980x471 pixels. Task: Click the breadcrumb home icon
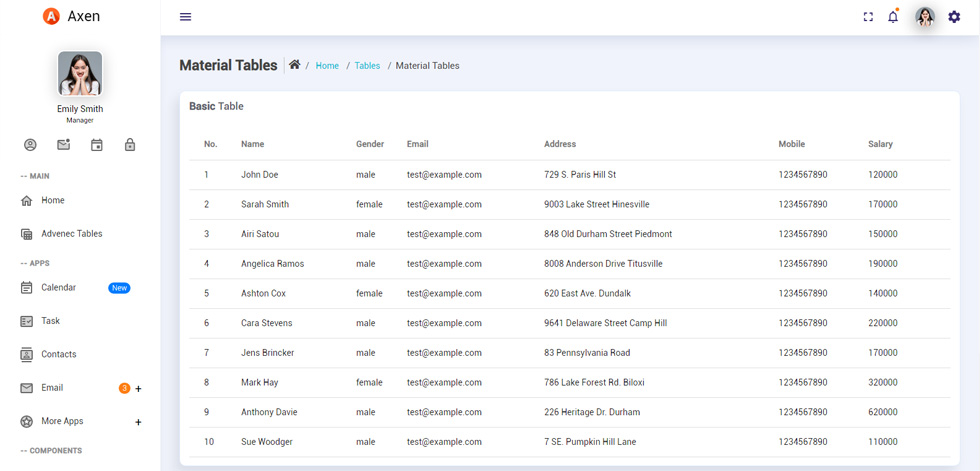[294, 64]
